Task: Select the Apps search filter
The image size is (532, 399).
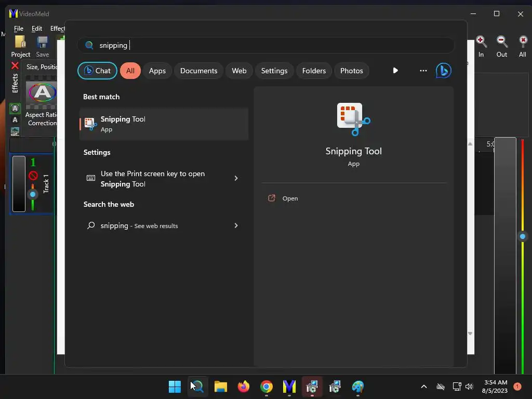Action: coord(157,71)
